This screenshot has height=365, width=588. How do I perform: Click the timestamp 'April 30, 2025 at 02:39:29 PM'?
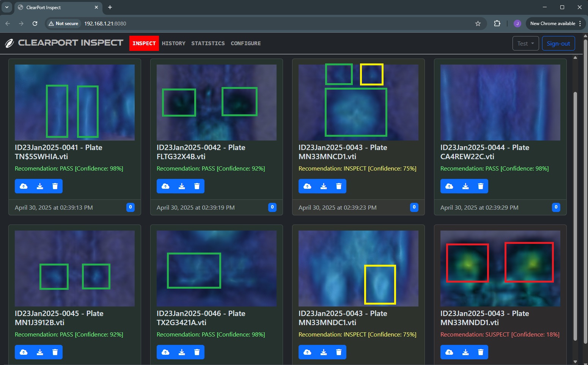pyautogui.click(x=480, y=208)
